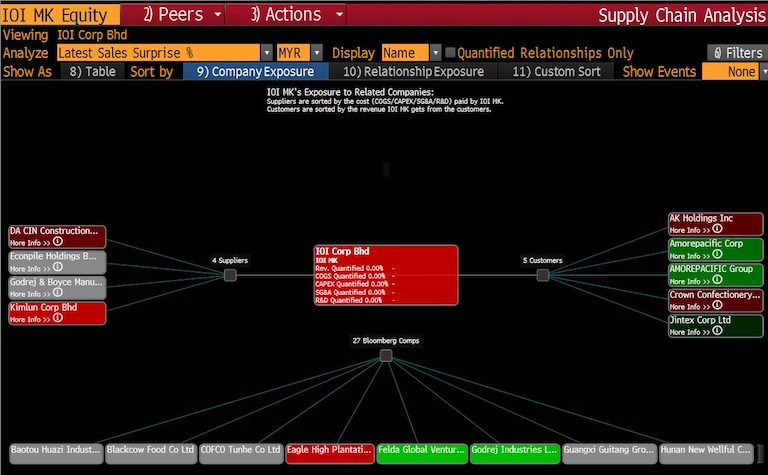
Task: Select COFCO Tunhe Co Ltd comp card
Action: click(x=240, y=453)
